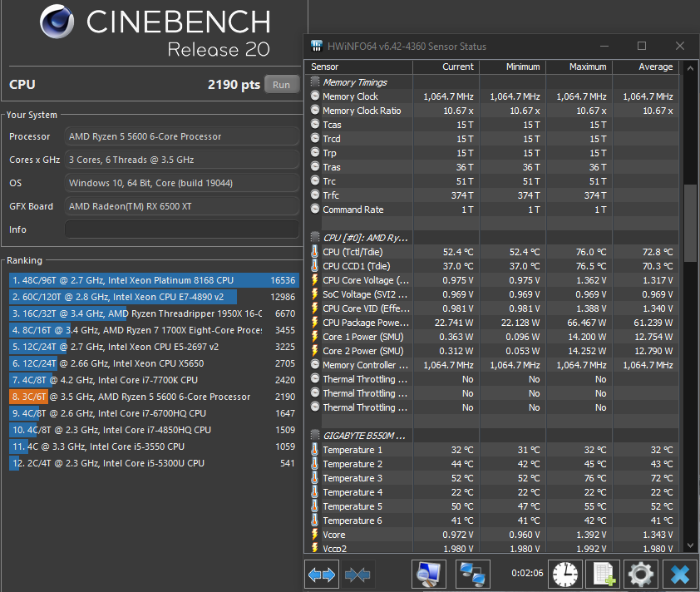Click the Current column header
This screenshot has height=592, width=700.
tap(446, 67)
